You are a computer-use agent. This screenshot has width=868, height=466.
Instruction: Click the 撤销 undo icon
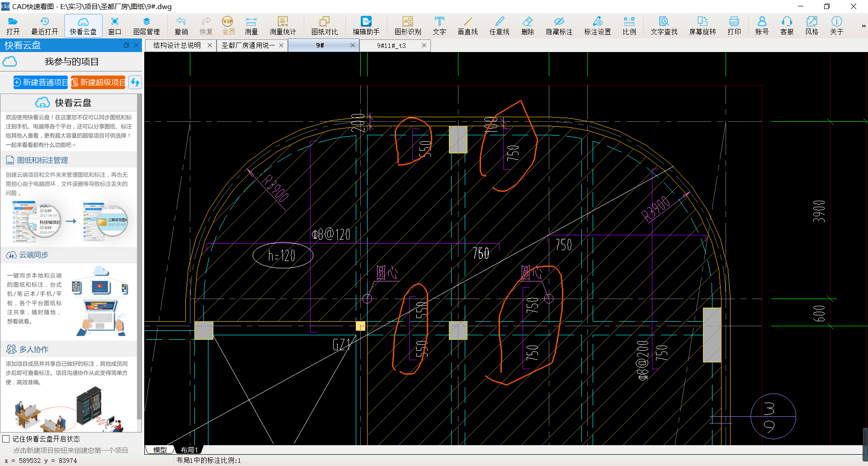point(181,26)
